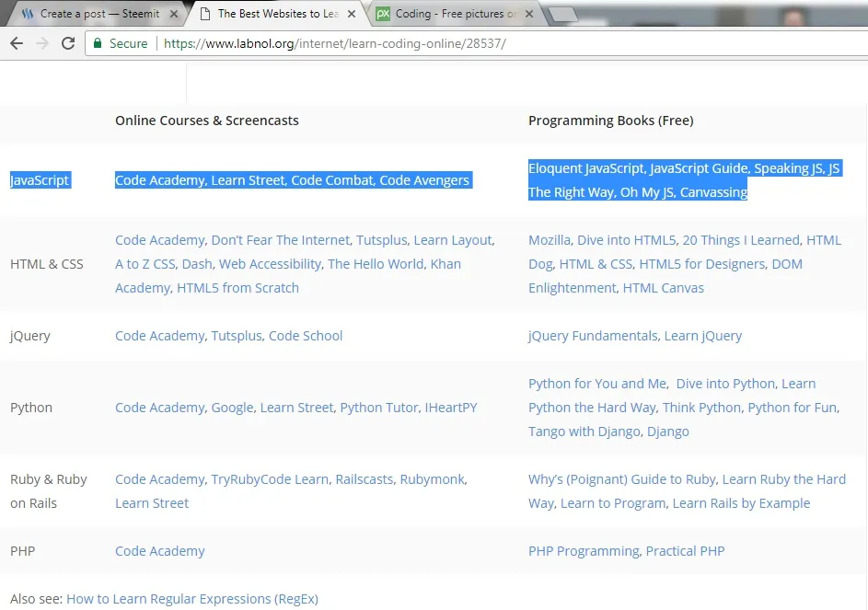Open PHP Programming link
Image resolution: width=868 pixels, height=610 pixels.
[x=584, y=551]
